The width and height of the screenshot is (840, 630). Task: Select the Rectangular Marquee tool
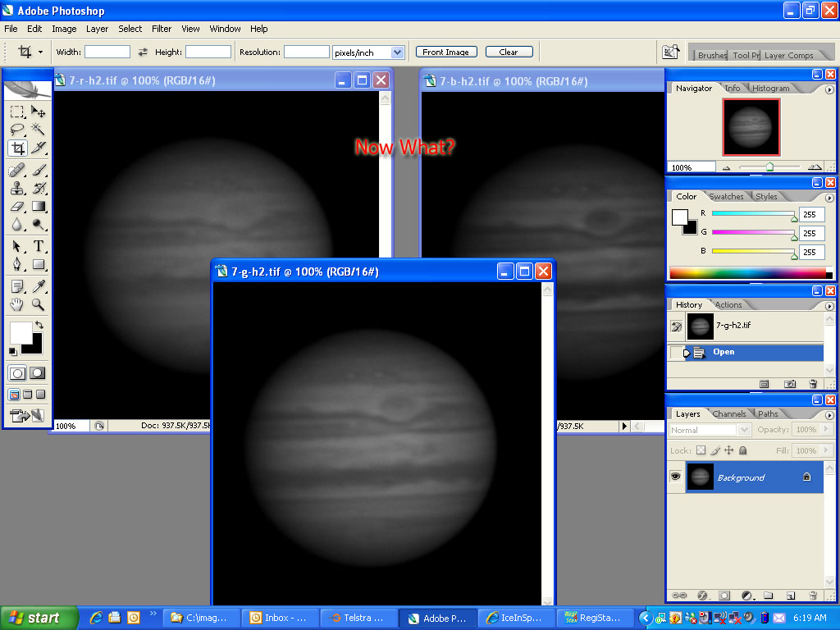tap(17, 112)
